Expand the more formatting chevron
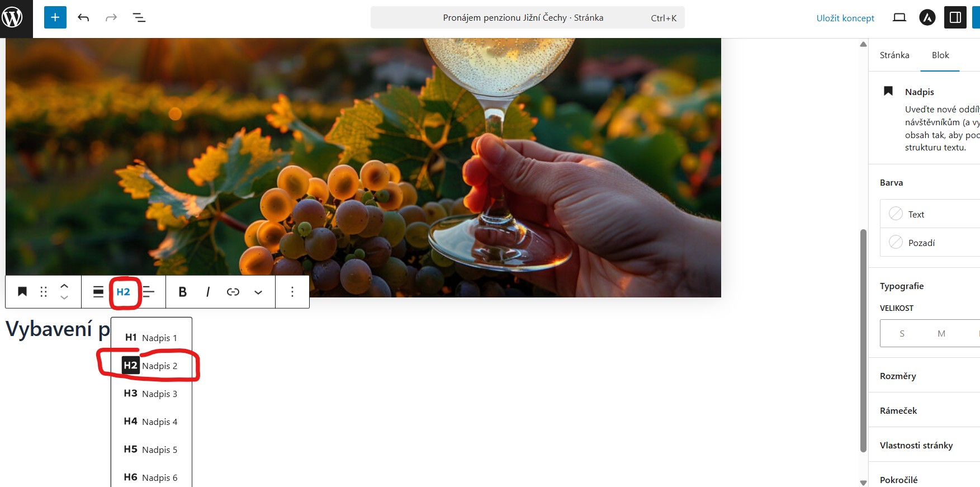 (x=258, y=292)
